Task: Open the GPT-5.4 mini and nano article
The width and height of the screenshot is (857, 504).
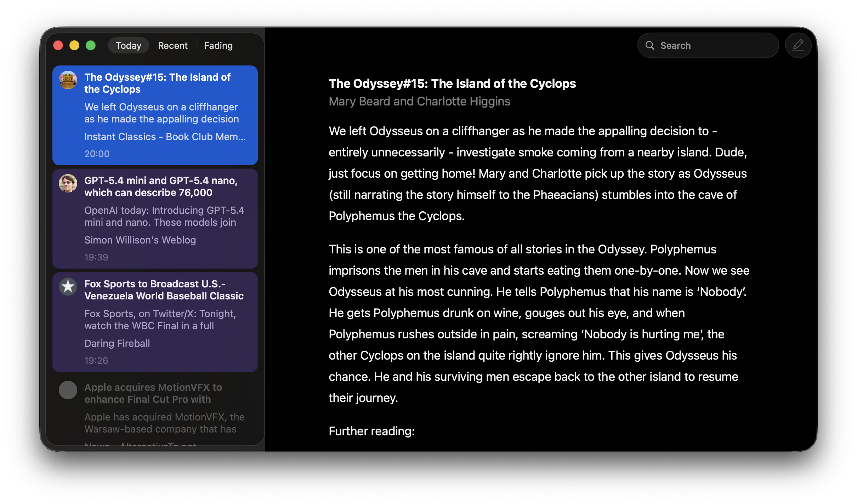Action: (161, 187)
